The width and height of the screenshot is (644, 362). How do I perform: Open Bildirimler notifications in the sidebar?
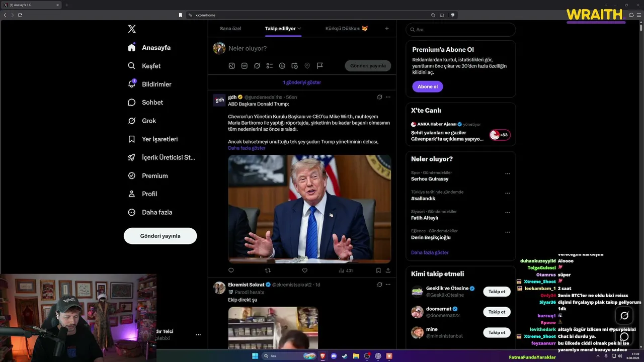149,84
